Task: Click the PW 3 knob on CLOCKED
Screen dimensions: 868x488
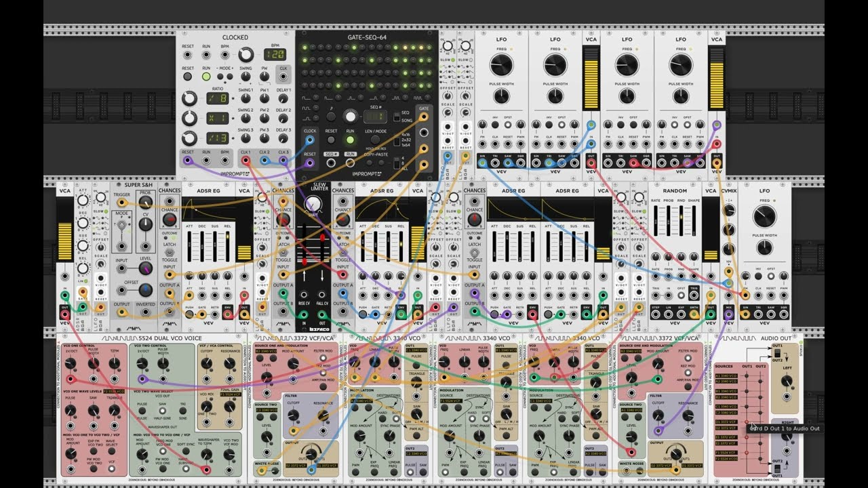Action: 264,139
